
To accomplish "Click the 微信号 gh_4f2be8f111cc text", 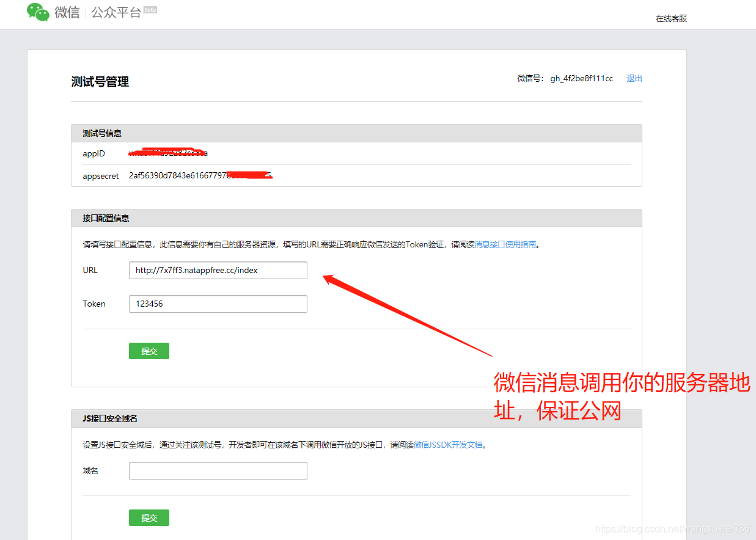I will point(581,78).
